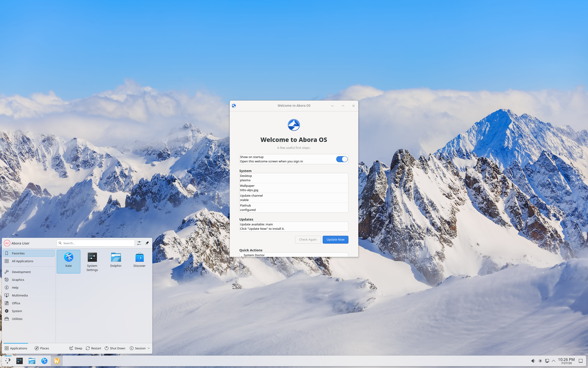
Task: Open System Settings from Favorites grid
Action: (x=92, y=262)
